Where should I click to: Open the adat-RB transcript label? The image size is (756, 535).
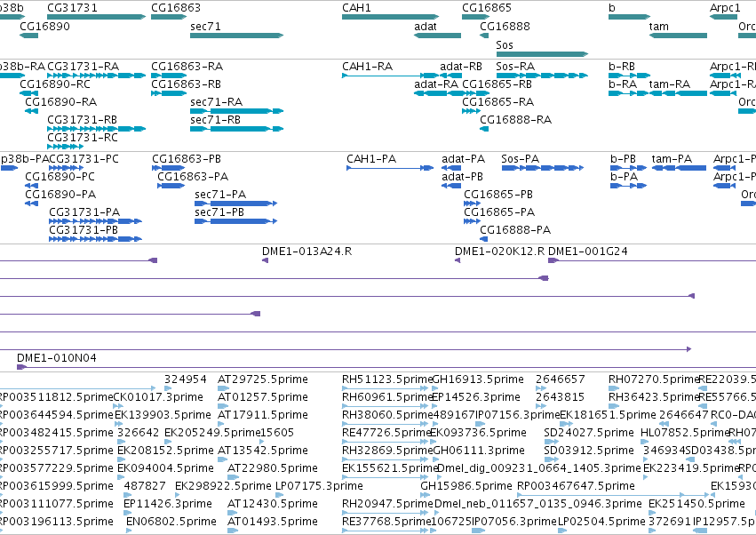[x=461, y=66]
